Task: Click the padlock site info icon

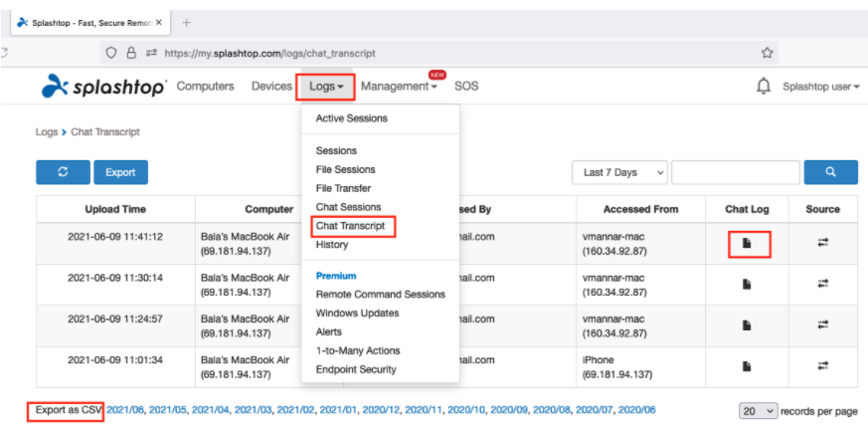Action: click(130, 53)
